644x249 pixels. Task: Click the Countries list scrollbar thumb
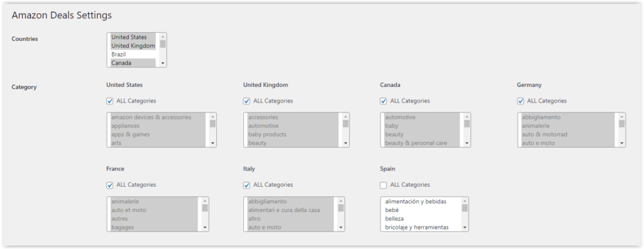163,44
